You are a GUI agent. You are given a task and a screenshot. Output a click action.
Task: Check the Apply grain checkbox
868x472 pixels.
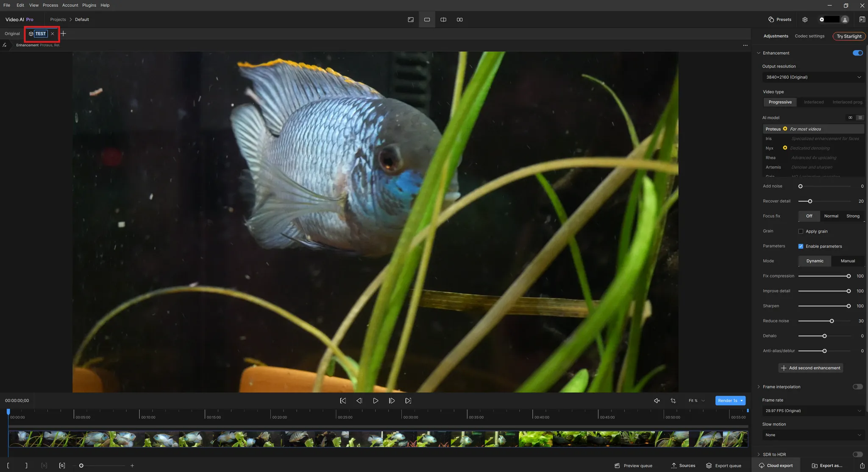tap(801, 231)
